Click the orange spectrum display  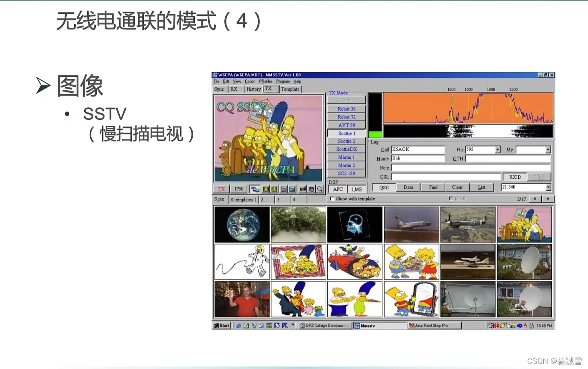[468, 108]
